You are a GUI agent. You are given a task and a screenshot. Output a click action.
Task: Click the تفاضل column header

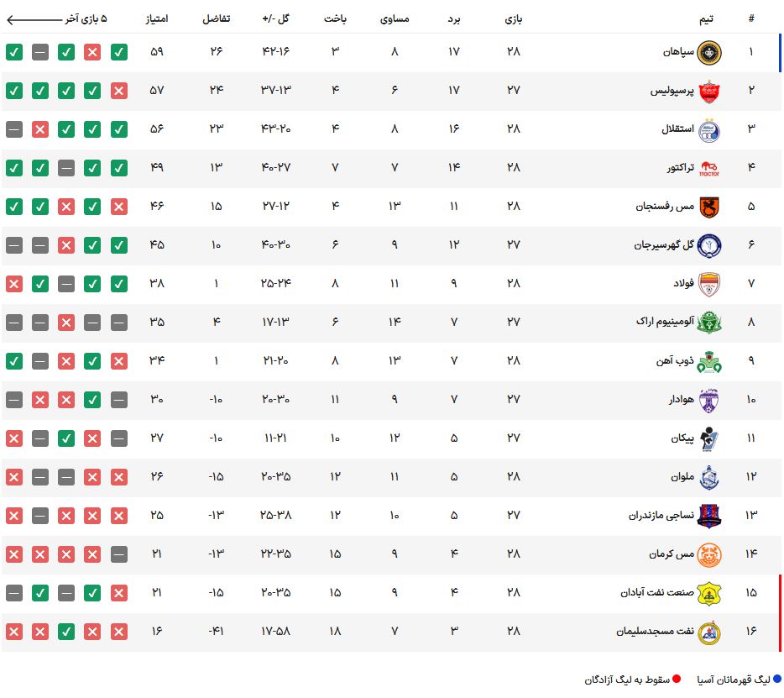click(217, 18)
